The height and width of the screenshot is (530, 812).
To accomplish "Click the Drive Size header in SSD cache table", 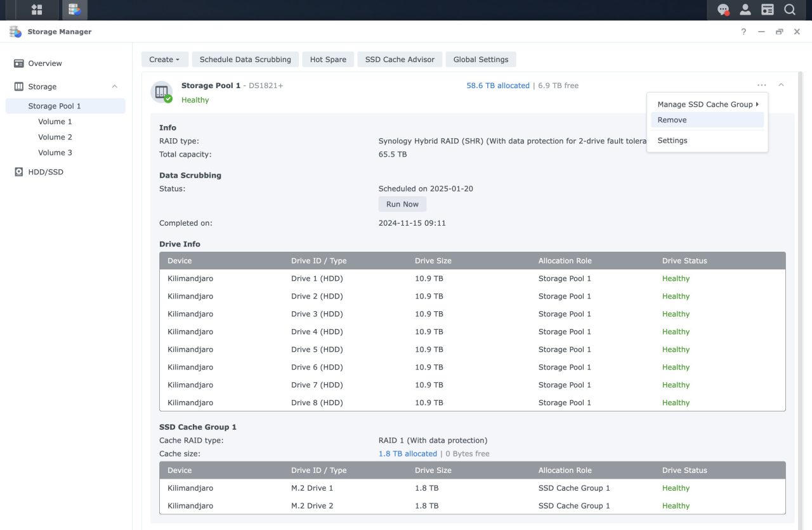I will tap(433, 470).
